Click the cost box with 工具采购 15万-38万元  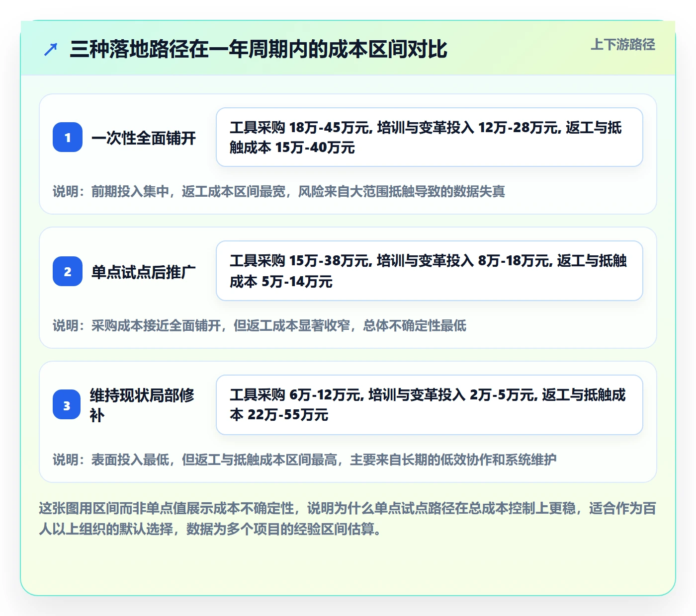click(430, 271)
